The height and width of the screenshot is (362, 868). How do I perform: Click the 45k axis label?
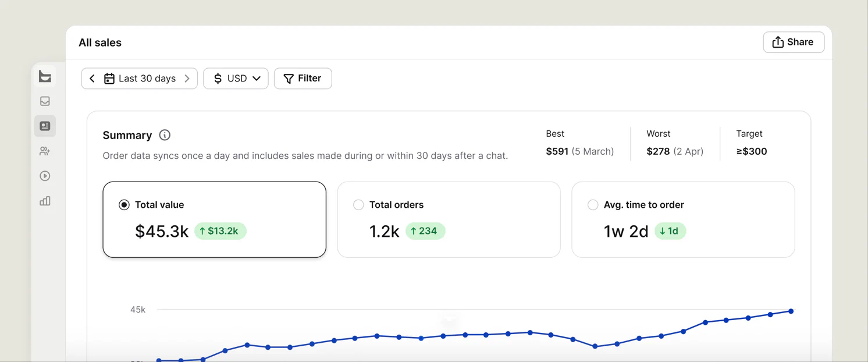click(x=138, y=310)
